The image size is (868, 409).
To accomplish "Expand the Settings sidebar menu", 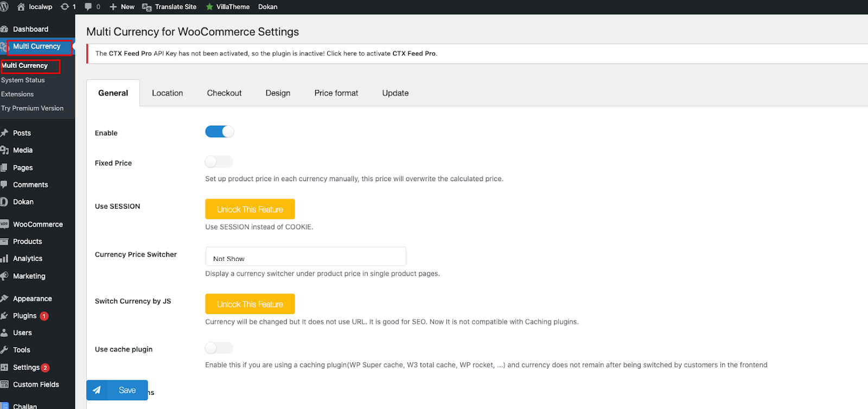I will click(26, 367).
